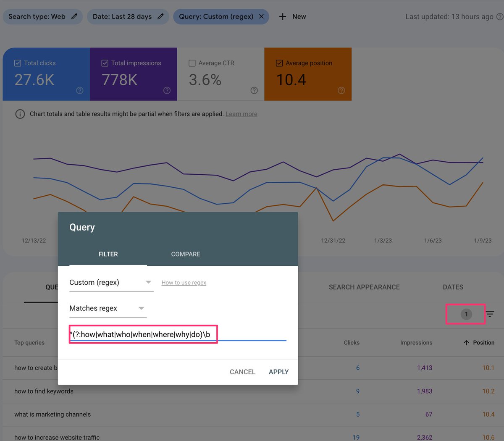Enable the Average CTR metric checkbox
The width and height of the screenshot is (504, 441).
192,63
